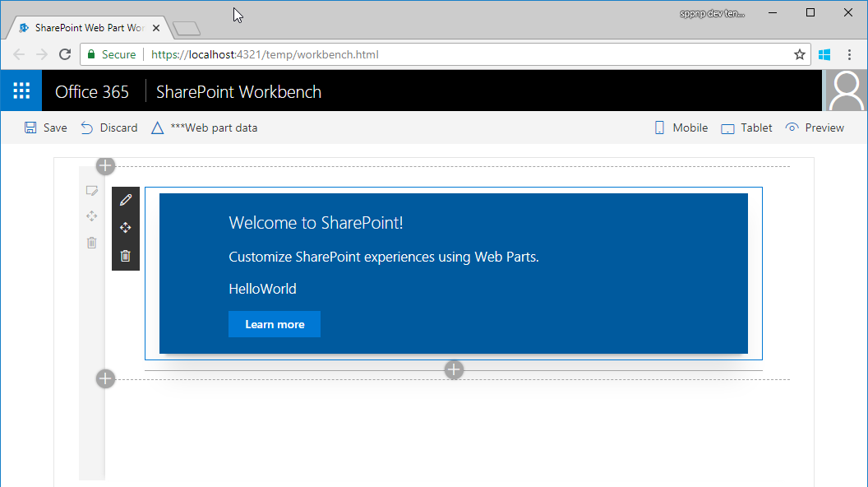
Task: Open the add web part plus control below the web part
Action: (454, 369)
